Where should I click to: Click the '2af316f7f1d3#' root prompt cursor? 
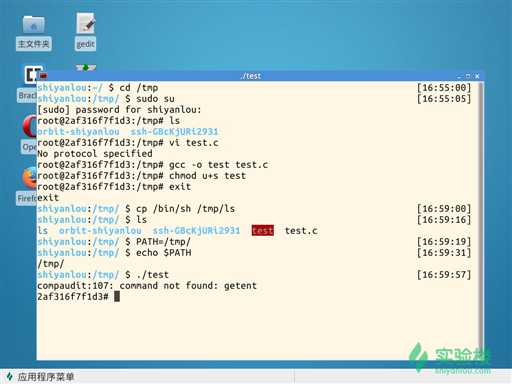coord(117,296)
